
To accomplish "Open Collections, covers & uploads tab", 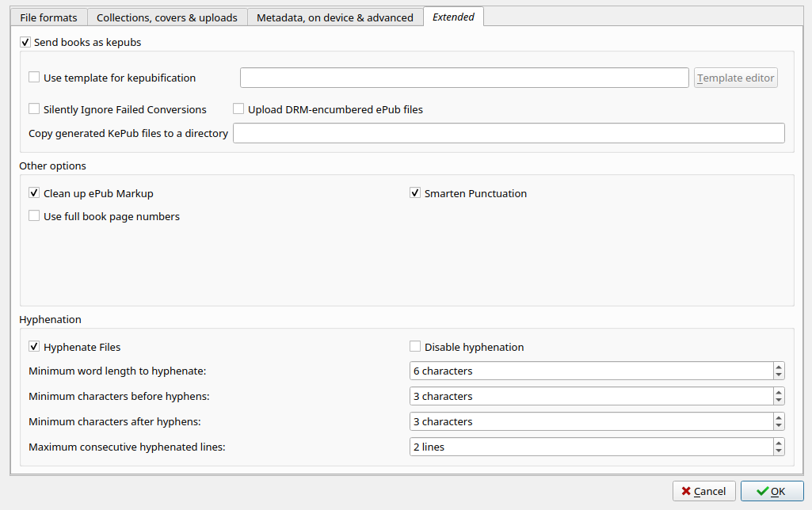I will point(167,17).
